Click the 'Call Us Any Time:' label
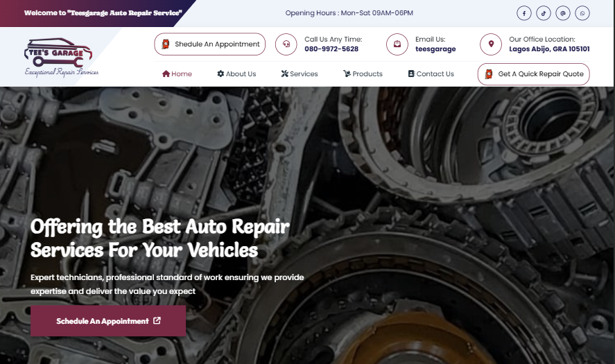The width and height of the screenshot is (615, 364). [x=334, y=40]
